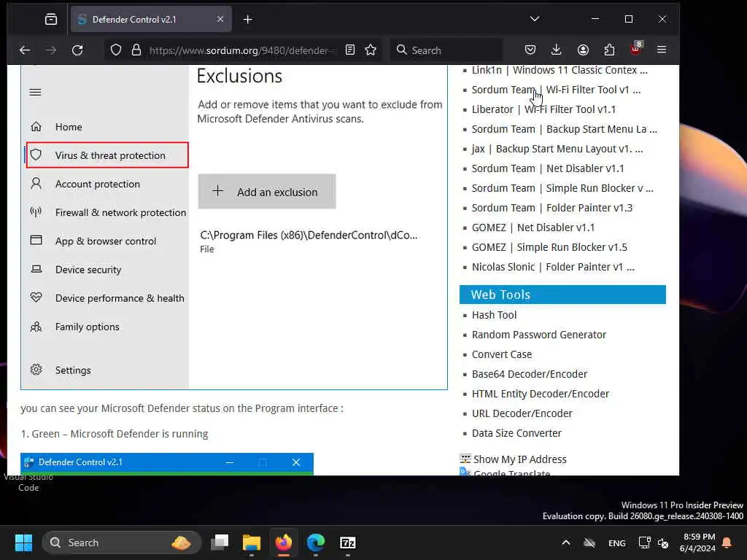Open the extensions puzzle icon

[x=609, y=50]
